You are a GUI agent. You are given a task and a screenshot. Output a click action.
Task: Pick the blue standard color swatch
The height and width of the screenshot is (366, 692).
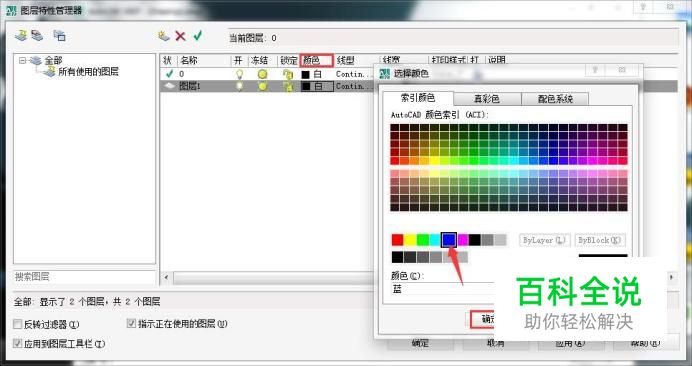click(x=449, y=240)
